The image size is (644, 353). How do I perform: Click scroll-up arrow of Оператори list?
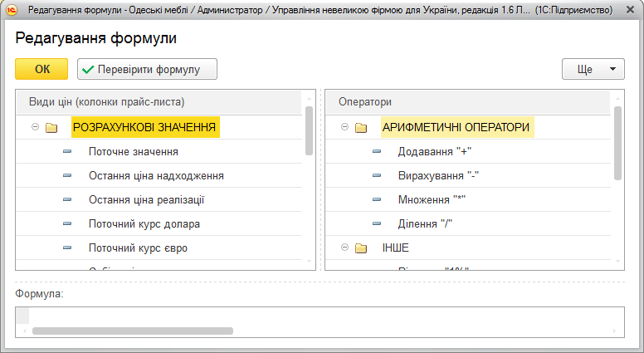[617, 99]
